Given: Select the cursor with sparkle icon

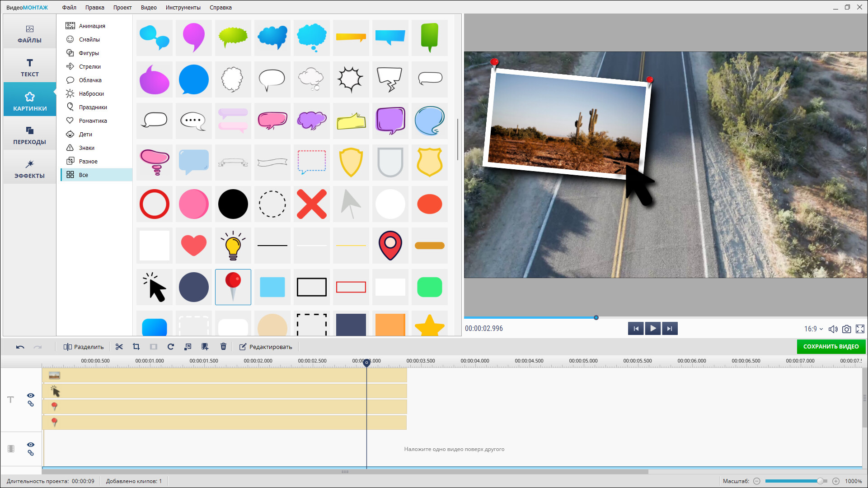Looking at the screenshot, I should [154, 287].
